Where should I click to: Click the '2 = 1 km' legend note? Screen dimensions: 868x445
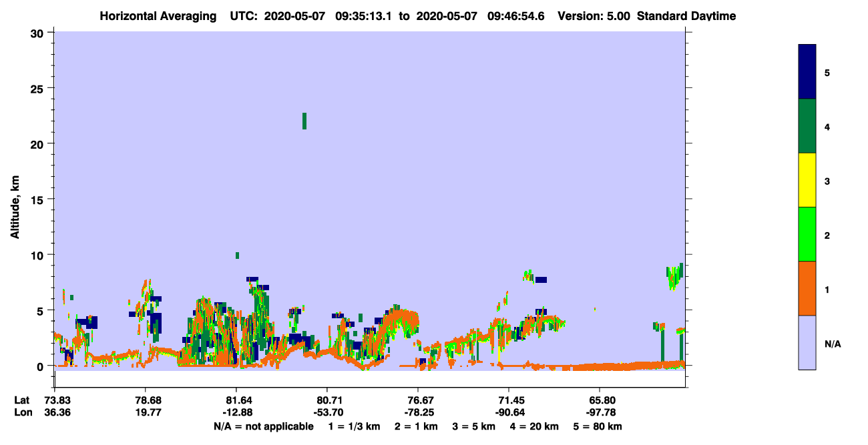[417, 426]
